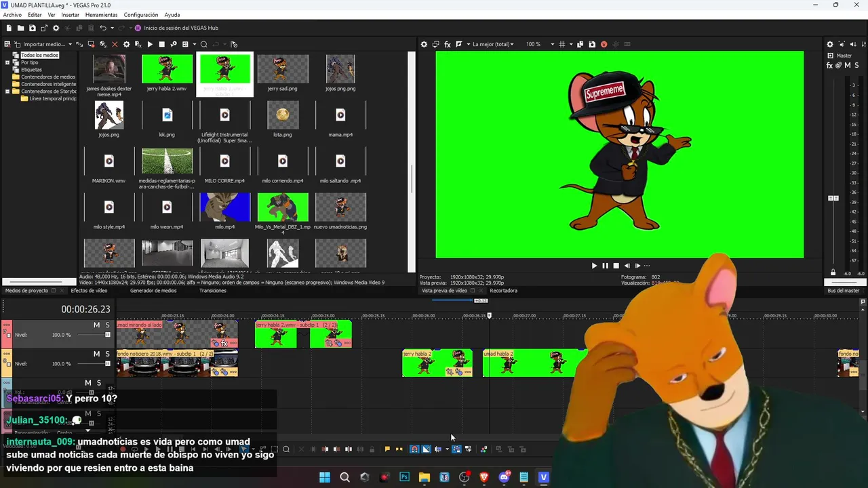Select jerry habla 2.wmv thumbnail
This screenshot has width=868, height=488.
pos(167,69)
